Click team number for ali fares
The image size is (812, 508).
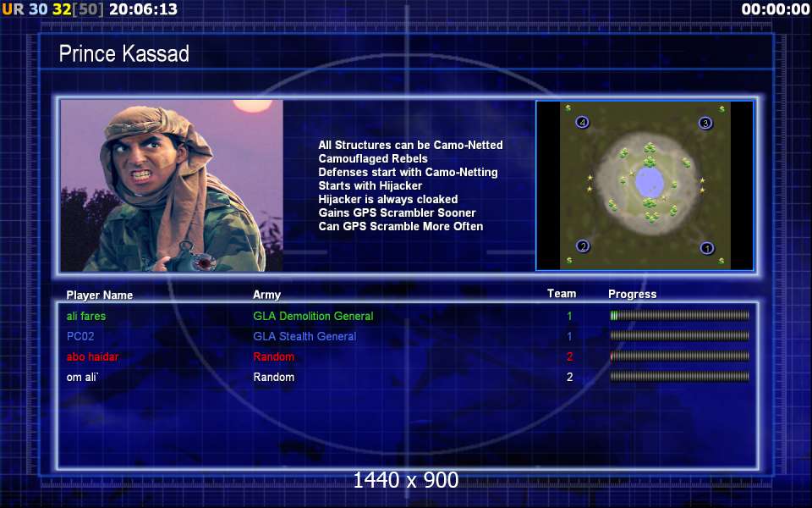pos(569,316)
